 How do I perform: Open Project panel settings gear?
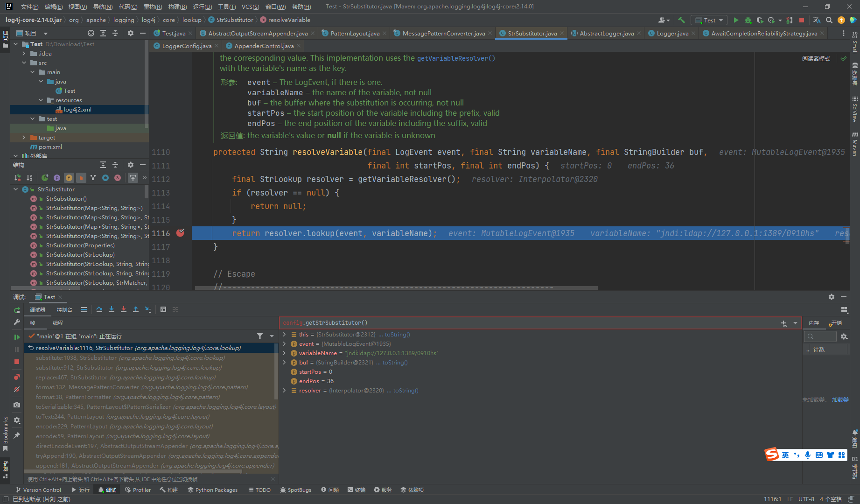pos(131,33)
